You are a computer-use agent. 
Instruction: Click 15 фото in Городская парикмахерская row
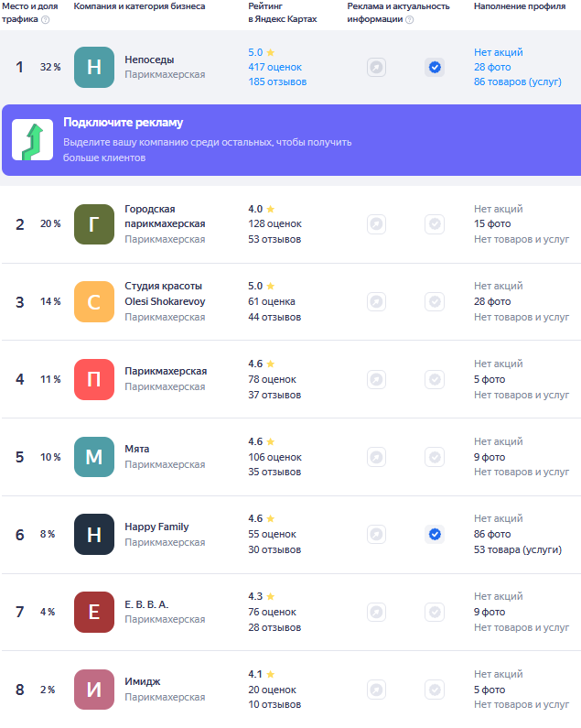click(492, 223)
